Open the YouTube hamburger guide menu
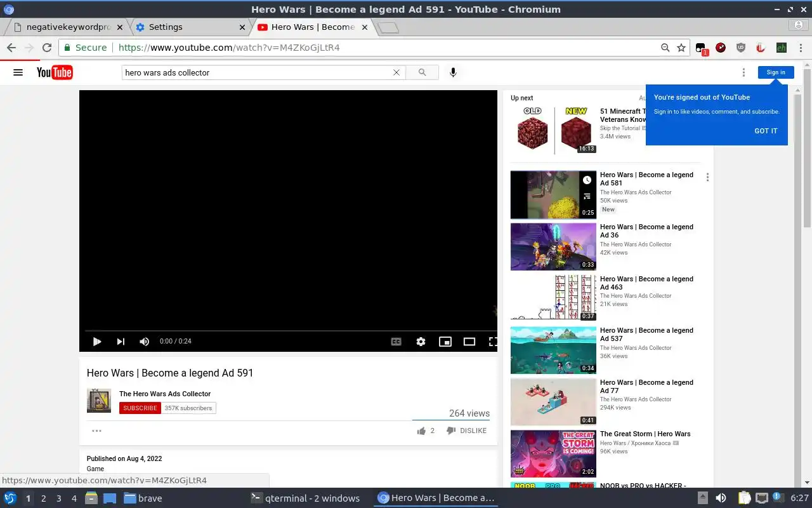 (x=18, y=72)
